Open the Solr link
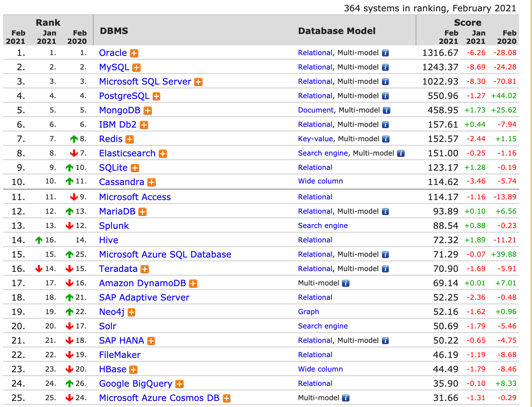Image resolution: width=532 pixels, height=407 pixels. point(108,326)
